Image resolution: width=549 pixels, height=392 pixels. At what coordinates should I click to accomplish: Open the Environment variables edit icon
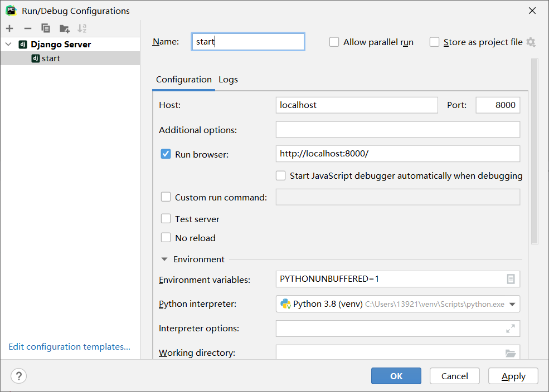coord(511,279)
